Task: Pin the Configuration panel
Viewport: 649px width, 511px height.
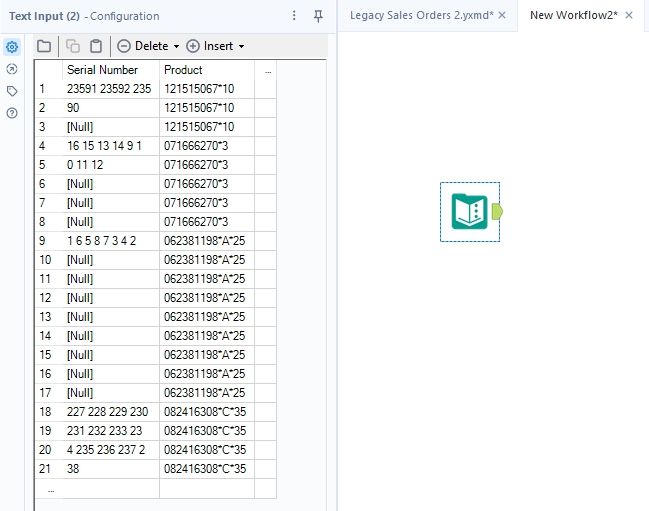Action: pyautogui.click(x=318, y=16)
